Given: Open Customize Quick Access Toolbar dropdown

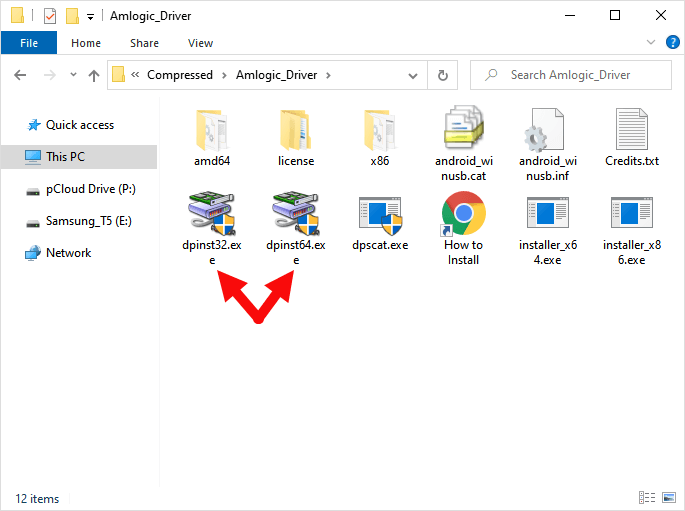Looking at the screenshot, I should click(90, 17).
